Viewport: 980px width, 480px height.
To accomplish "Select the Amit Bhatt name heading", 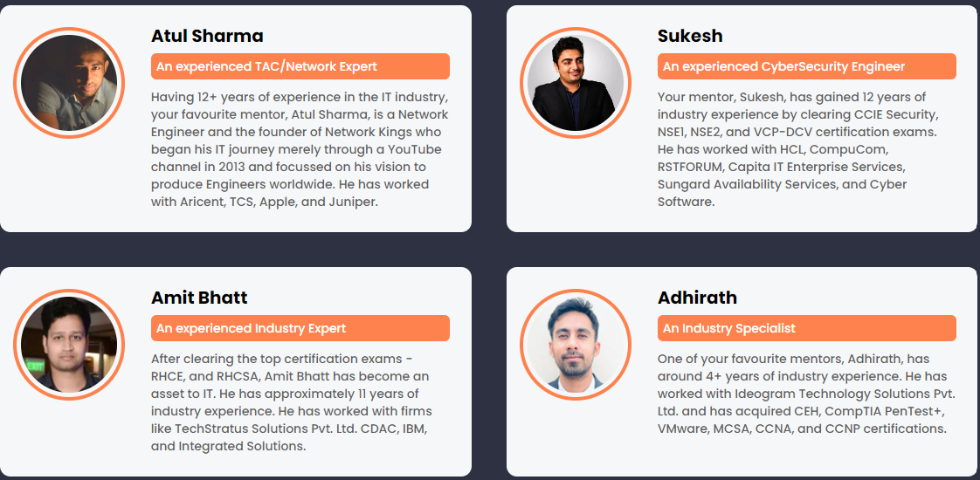I will (199, 298).
